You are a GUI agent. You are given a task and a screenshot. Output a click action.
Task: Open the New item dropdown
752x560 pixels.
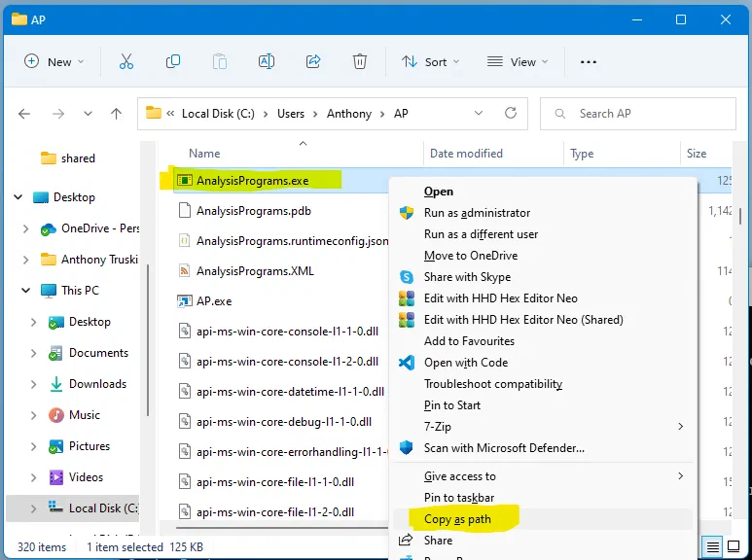54,62
